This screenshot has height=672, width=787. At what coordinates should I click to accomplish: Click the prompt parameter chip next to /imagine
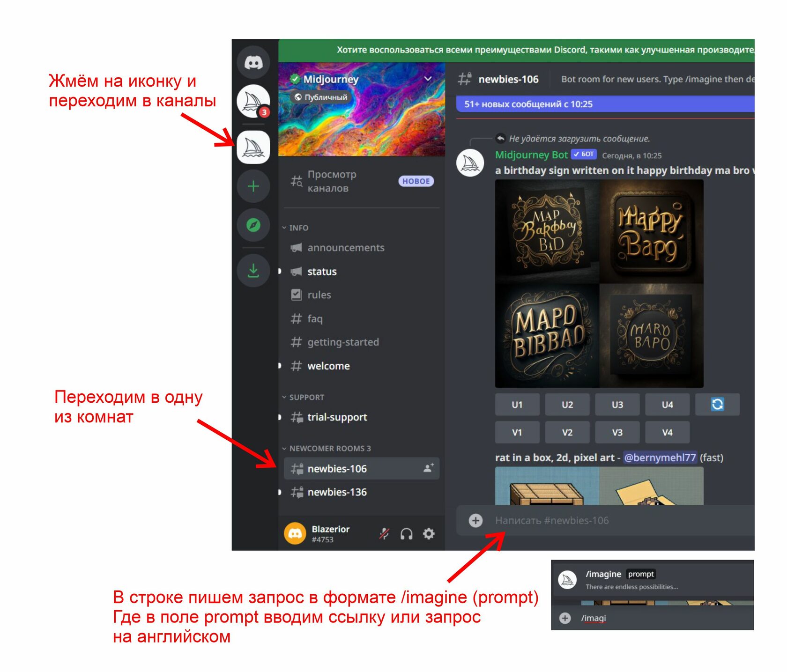pos(641,574)
